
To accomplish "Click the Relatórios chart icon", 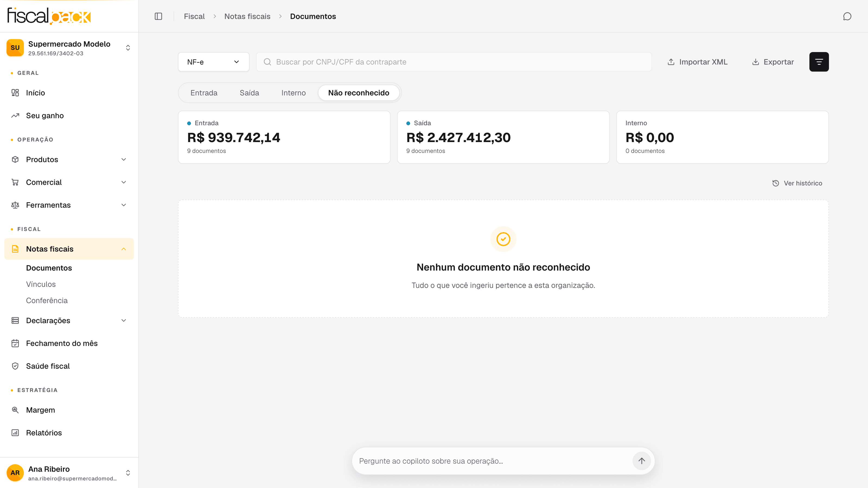I will (15, 433).
